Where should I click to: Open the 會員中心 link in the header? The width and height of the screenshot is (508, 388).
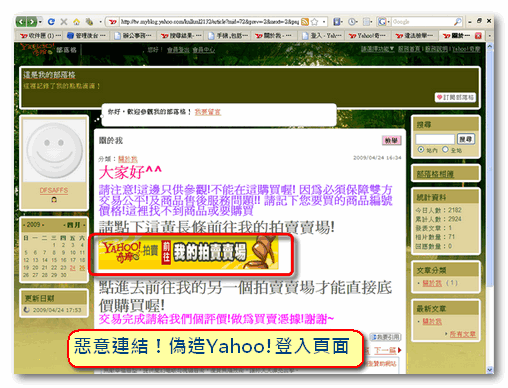(x=204, y=50)
